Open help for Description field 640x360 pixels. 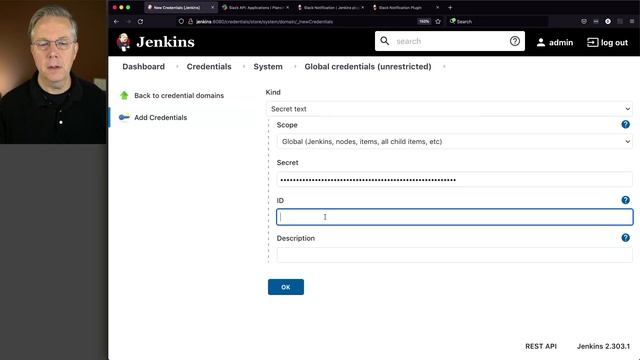click(x=625, y=238)
